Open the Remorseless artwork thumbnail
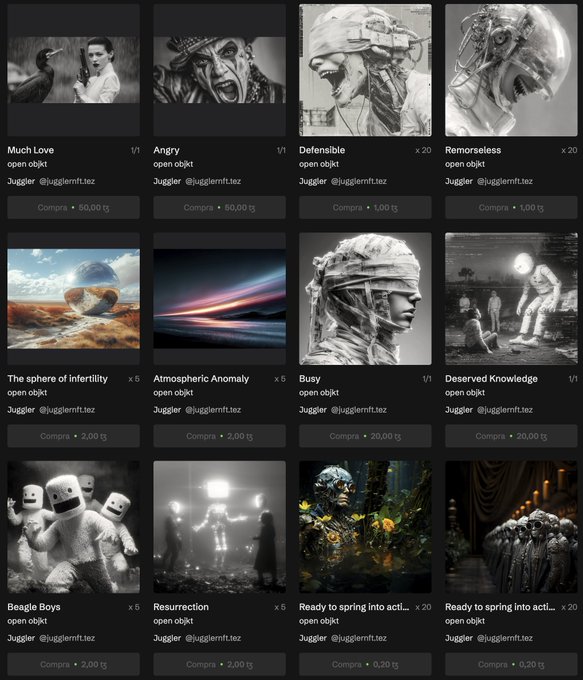 point(511,70)
